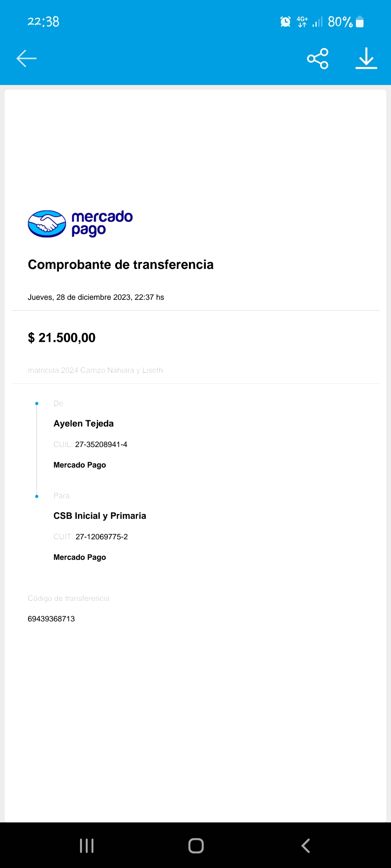Tap the matricula 2024 description text
This screenshot has width=391, height=868.
point(95,370)
